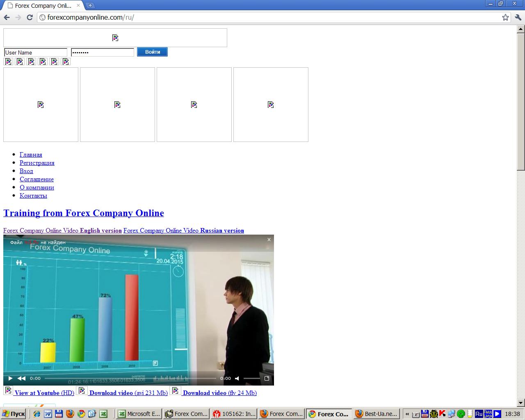Open the Регистрация link
The width and height of the screenshot is (525, 420).
[37, 163]
